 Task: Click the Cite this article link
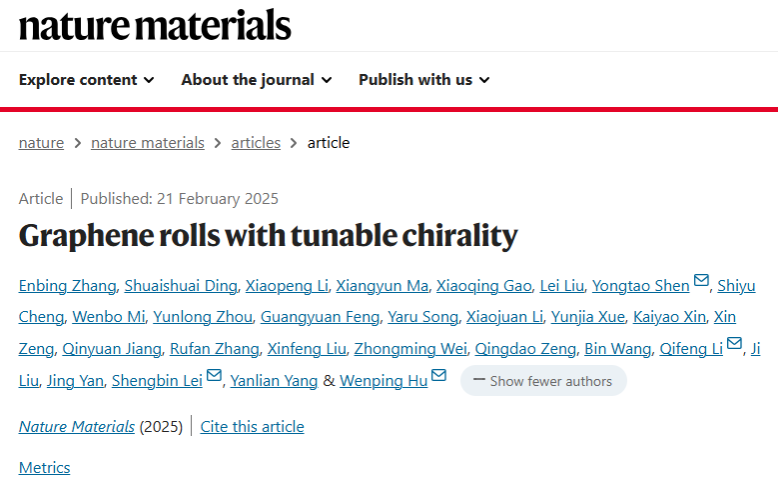click(x=252, y=427)
